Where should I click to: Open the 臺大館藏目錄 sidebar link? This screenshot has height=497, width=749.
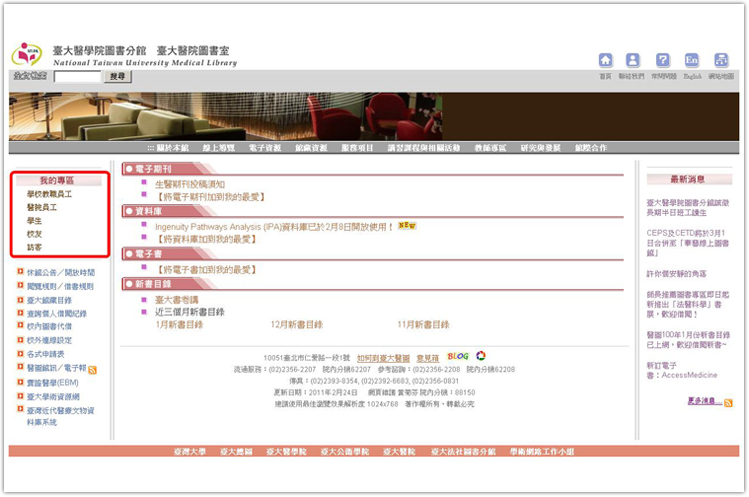click(49, 301)
